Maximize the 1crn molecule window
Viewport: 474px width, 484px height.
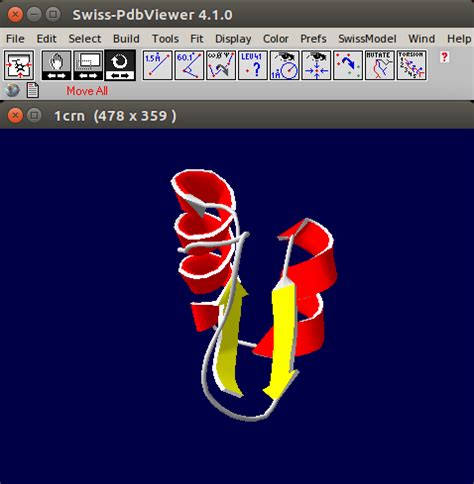tap(34, 116)
